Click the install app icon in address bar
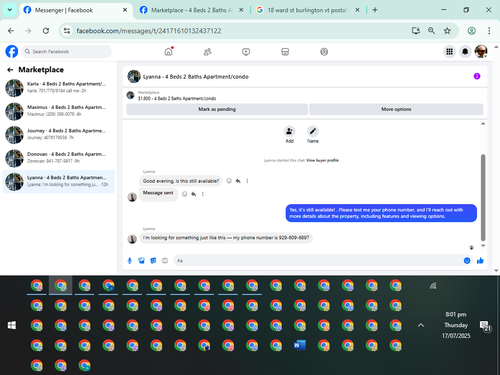Image resolution: width=500 pixels, height=375 pixels. coord(415,31)
